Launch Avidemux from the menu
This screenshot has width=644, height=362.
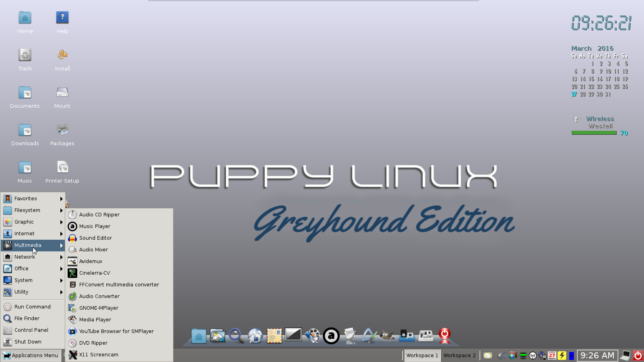(119, 261)
